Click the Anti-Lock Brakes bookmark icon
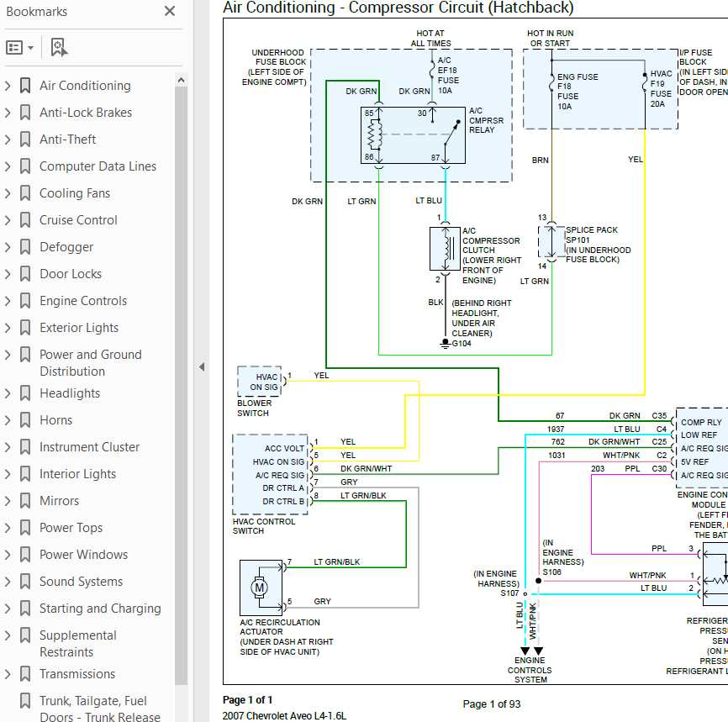The image size is (728, 722). click(x=25, y=113)
